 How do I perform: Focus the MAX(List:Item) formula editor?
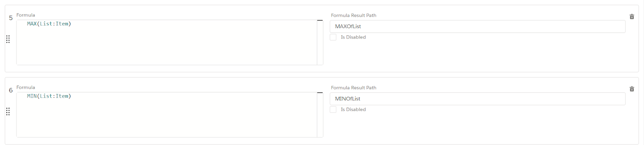coord(167,42)
